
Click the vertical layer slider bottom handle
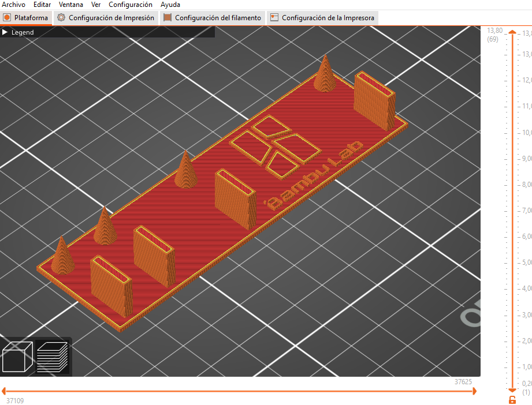click(512, 391)
